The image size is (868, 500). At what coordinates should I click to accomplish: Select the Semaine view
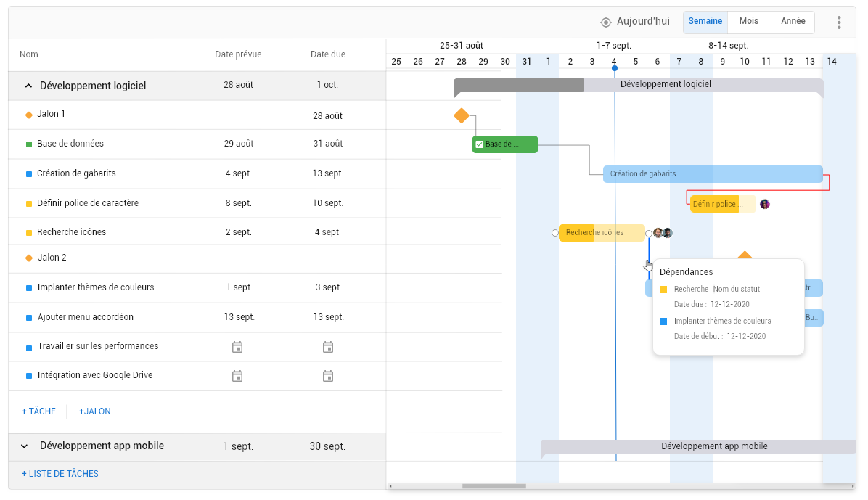[705, 22]
